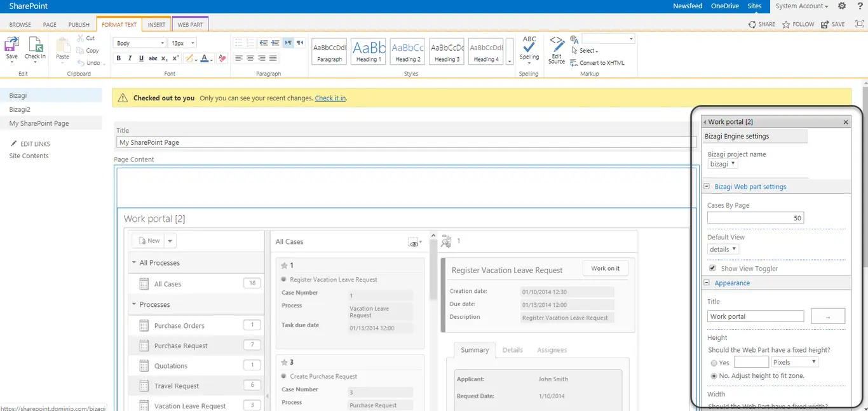Decrease the paragraph indent
This screenshot has height=411, width=868.
coord(264,43)
